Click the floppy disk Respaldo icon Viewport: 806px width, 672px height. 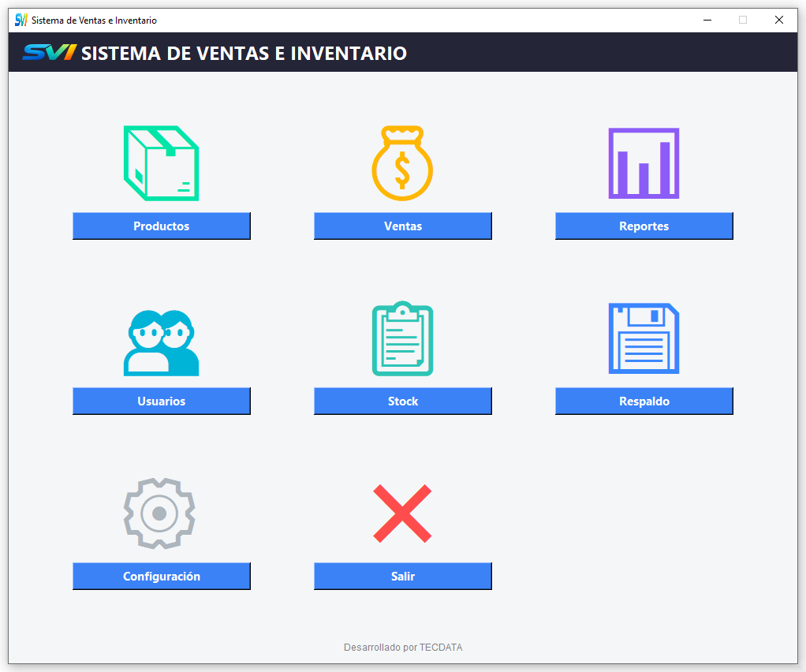click(644, 338)
